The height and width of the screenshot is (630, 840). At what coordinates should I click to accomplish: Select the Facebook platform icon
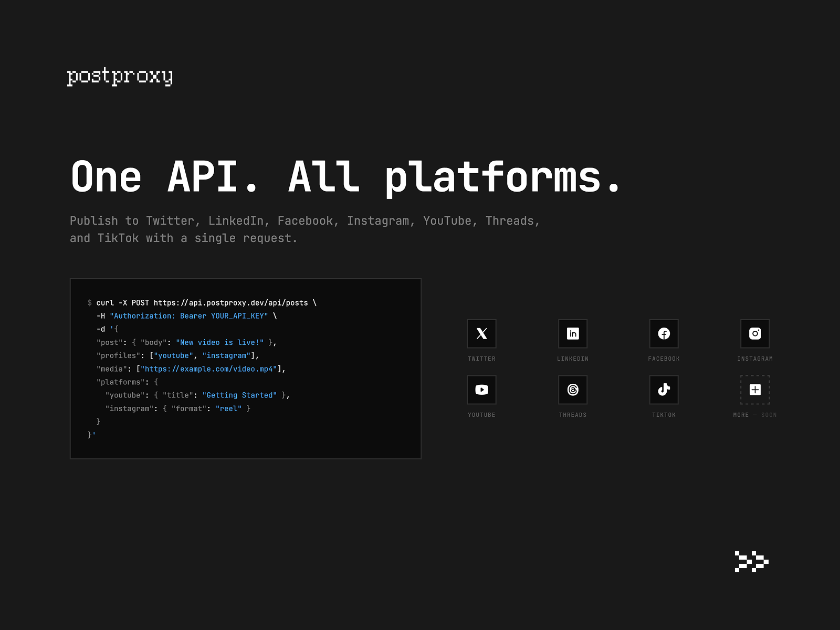coord(664,334)
